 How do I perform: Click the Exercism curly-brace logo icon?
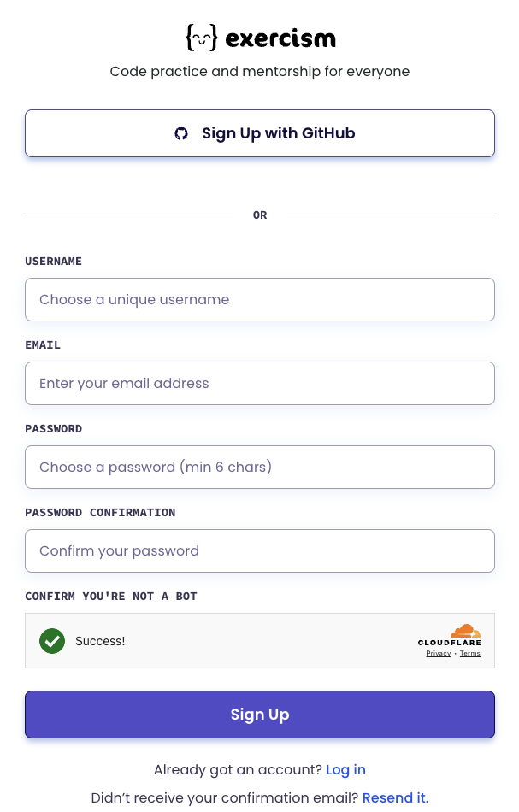[201, 38]
